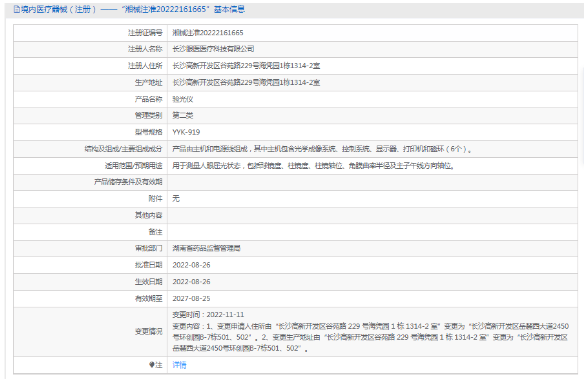Screen dimensions: 588x382
Task: Open the 详情 link in the last row
Action: (x=179, y=365)
